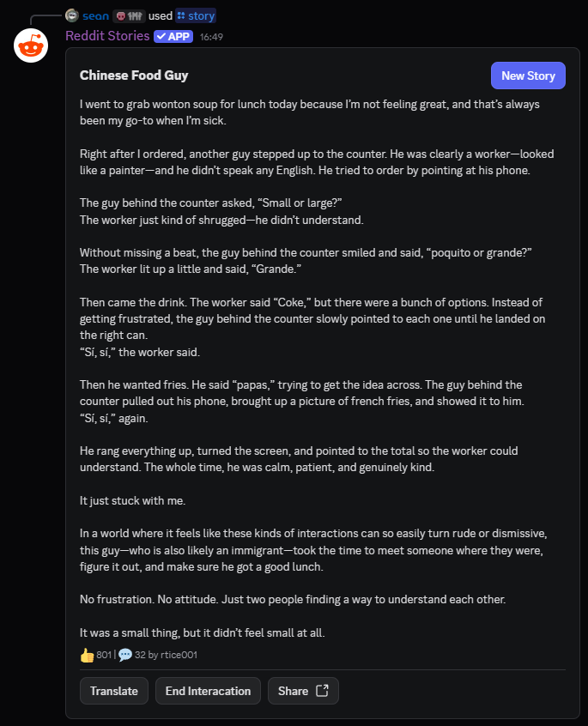Click the story command name
The width and height of the screenshot is (588, 726).
click(x=202, y=15)
